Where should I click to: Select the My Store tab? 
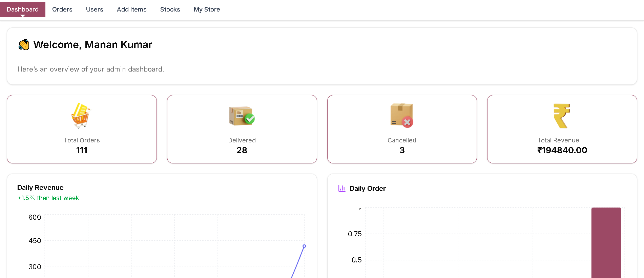click(207, 9)
